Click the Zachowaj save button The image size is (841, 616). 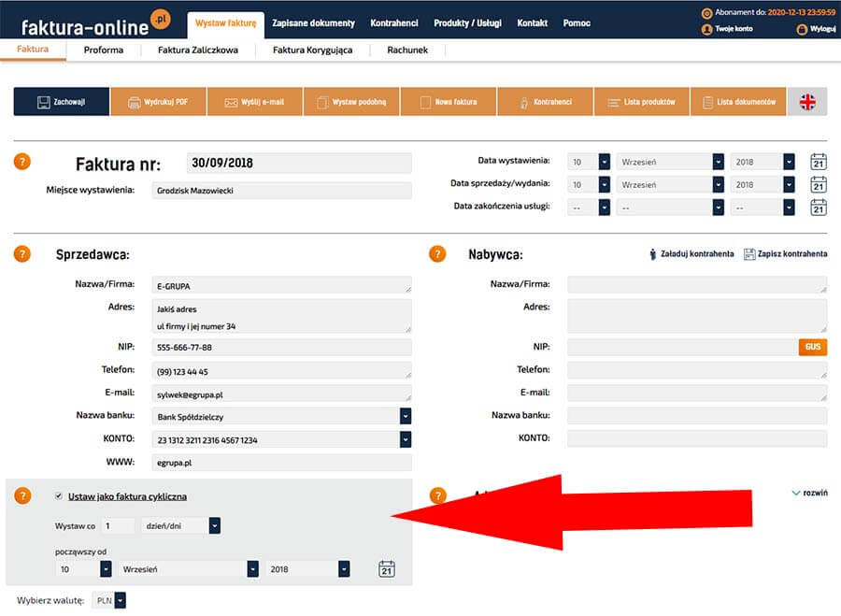[62, 101]
